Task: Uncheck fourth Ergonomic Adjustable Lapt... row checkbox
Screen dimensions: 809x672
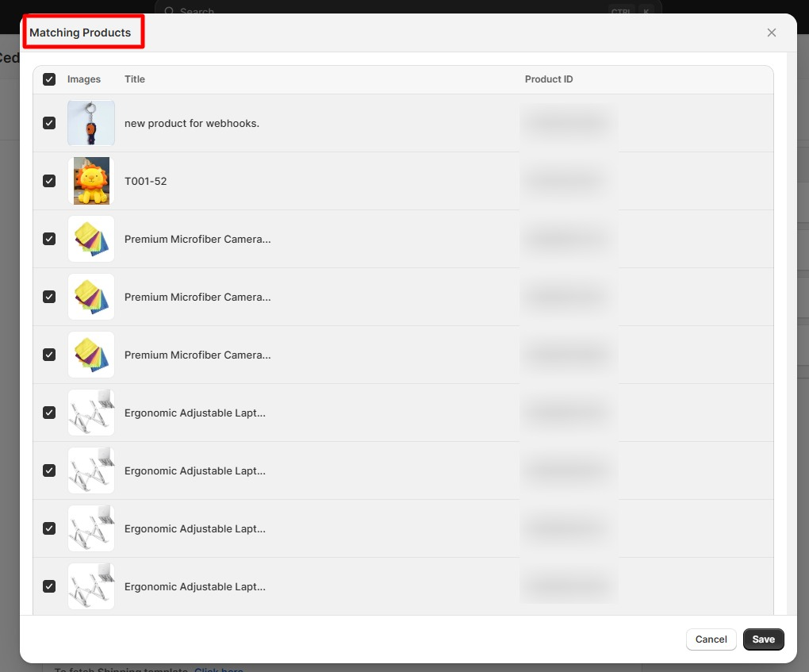Action: (49, 586)
